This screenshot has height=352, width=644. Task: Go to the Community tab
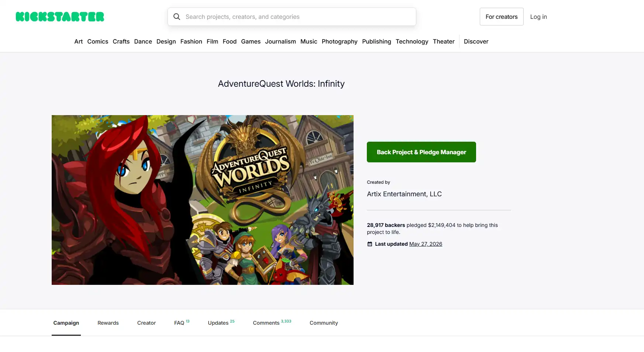[x=324, y=323]
